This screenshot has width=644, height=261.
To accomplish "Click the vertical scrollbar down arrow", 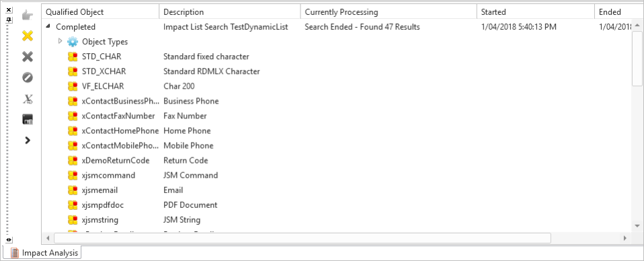I will [x=637, y=226].
